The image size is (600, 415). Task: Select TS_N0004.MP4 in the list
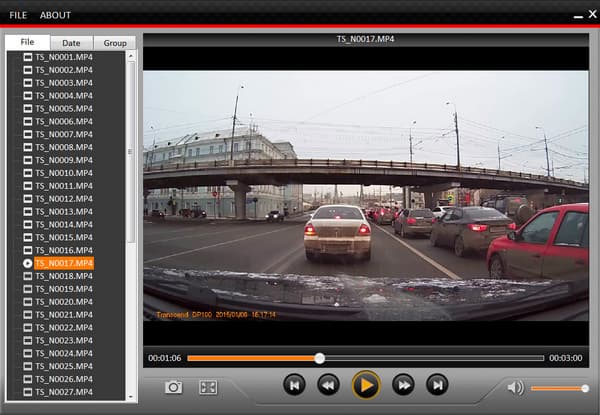(64, 96)
